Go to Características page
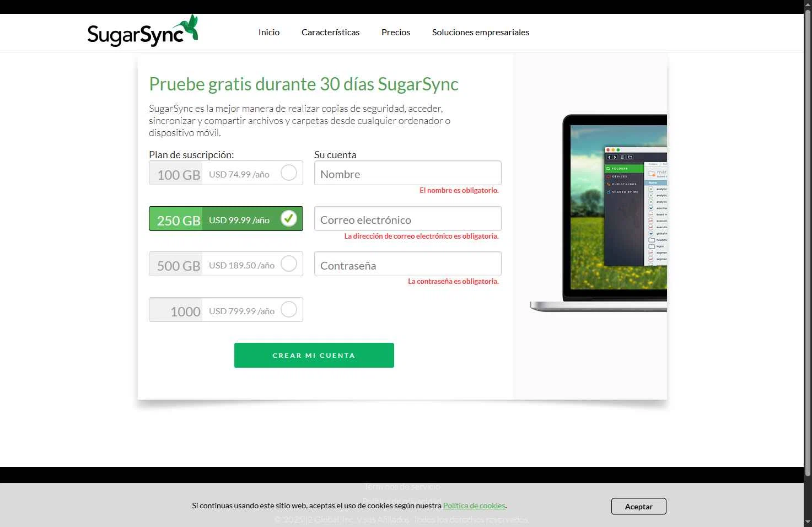The height and width of the screenshot is (527, 812). point(330,33)
